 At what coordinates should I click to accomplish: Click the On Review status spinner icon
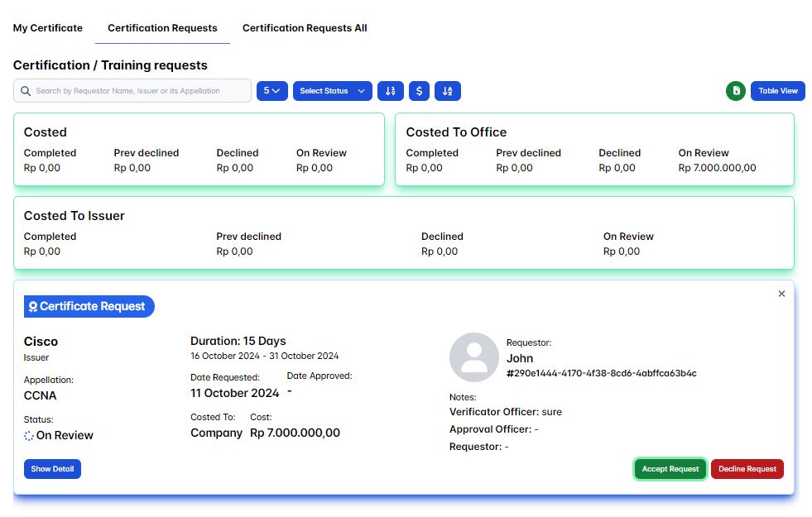[29, 435]
